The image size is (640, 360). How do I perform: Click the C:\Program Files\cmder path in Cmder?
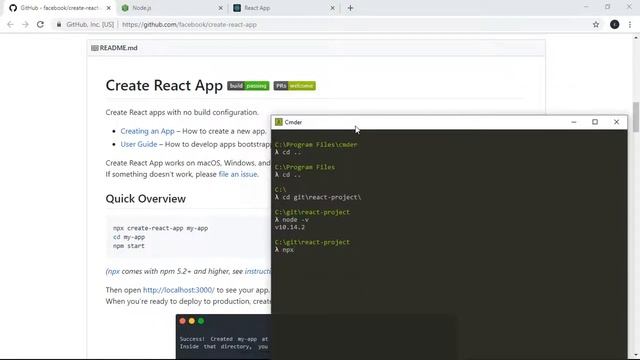coord(316,145)
